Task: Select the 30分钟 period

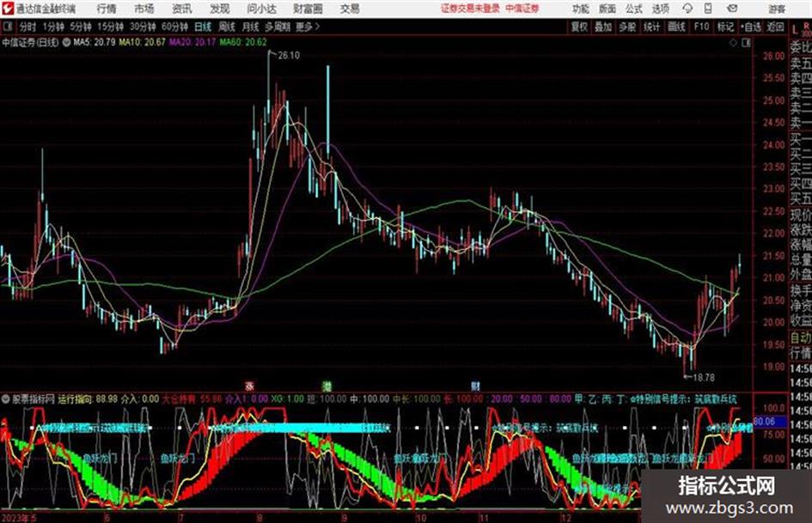Action: click(143, 27)
